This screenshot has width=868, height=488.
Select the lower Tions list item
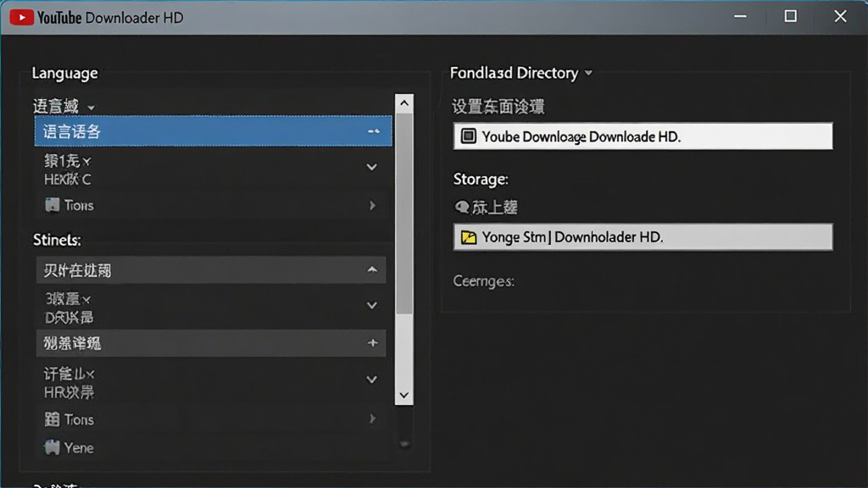[211, 419]
